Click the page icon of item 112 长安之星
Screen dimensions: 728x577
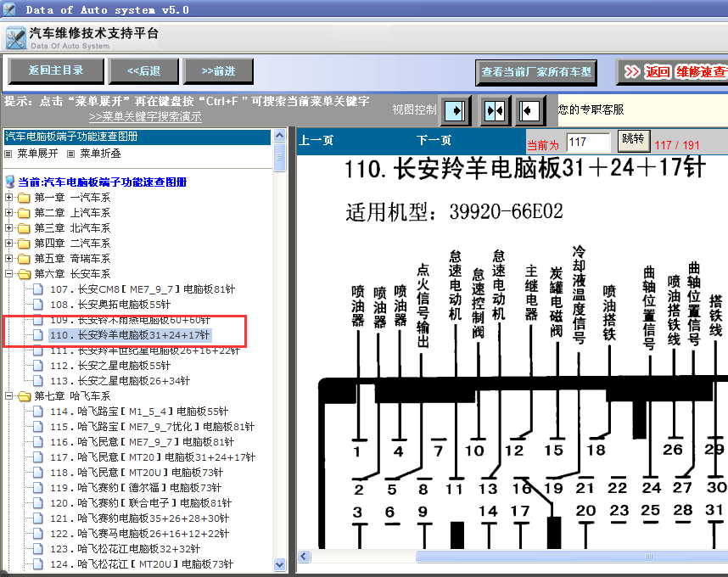tap(38, 366)
